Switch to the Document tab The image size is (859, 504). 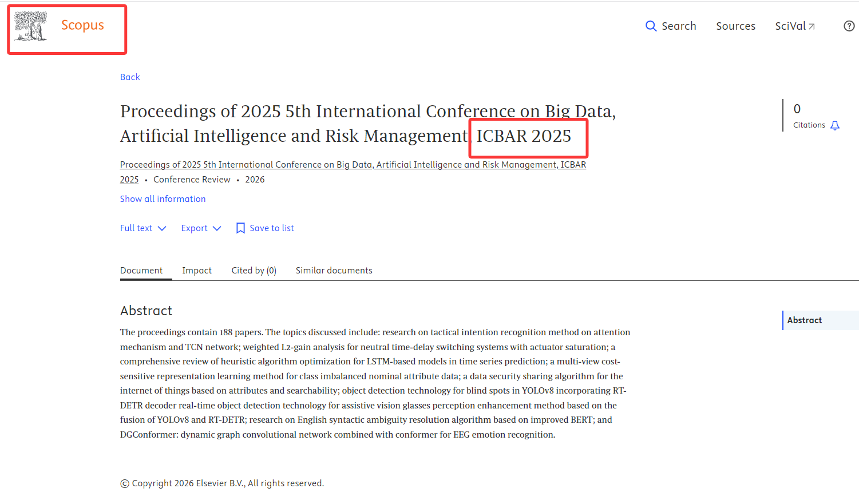(x=141, y=271)
